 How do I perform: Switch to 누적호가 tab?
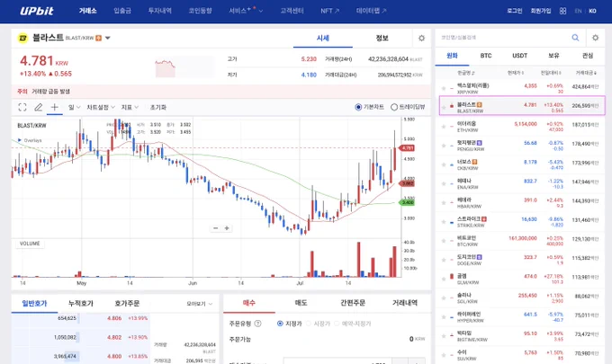click(x=81, y=304)
